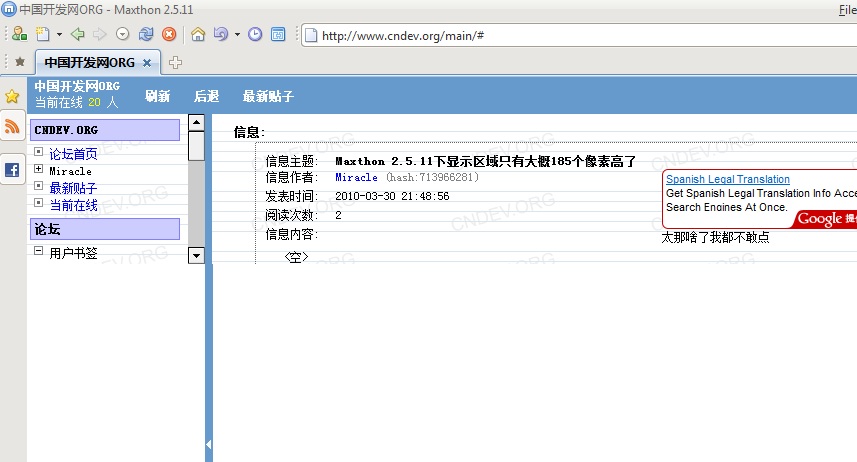The image size is (857, 462).
Task: Click the left panel scroll-down arrow
Action: pos(196,255)
